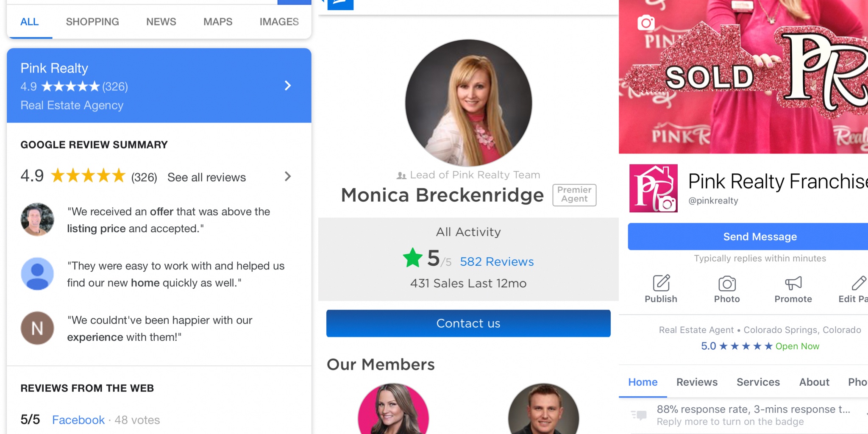Tap the Promote megaphone icon
This screenshot has height=434, width=868.
point(793,283)
